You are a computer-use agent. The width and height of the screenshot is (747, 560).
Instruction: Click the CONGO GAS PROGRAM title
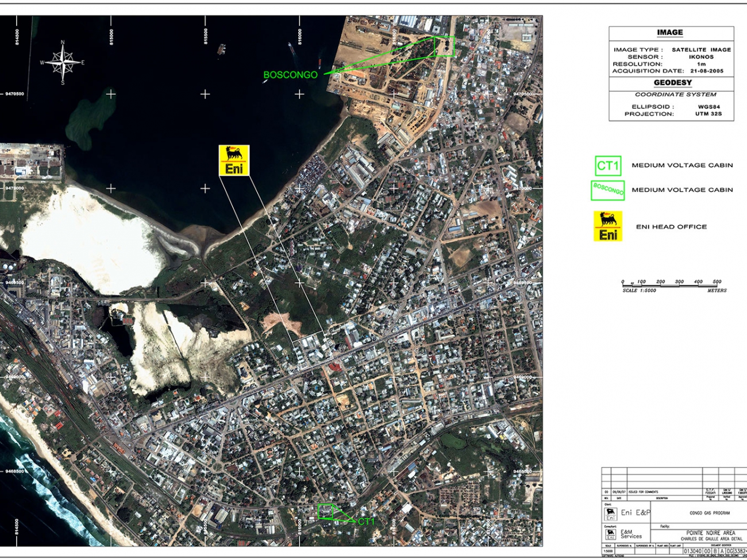710,513
